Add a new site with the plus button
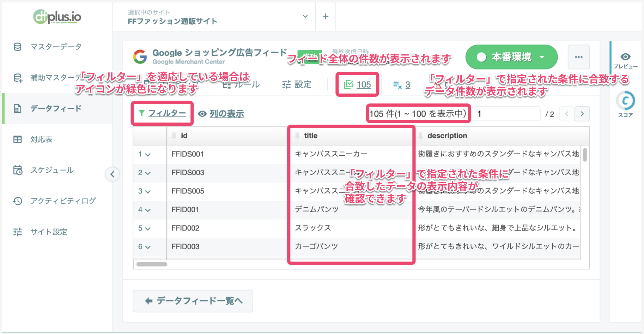Image resolution: width=644 pixels, height=334 pixels. (x=326, y=17)
